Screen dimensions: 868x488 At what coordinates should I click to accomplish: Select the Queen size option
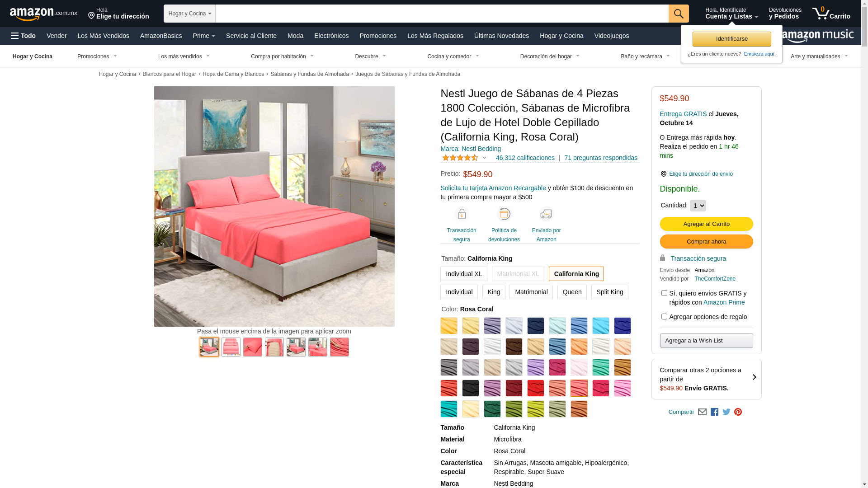point(572,292)
